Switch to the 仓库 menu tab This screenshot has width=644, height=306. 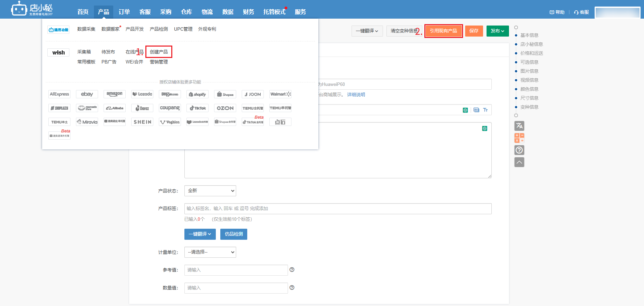coord(186,12)
